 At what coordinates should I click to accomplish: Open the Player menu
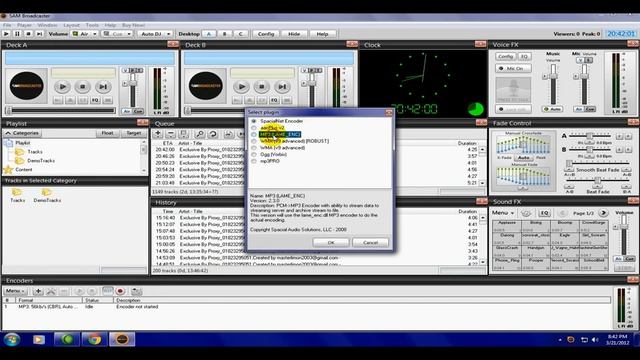(24, 25)
